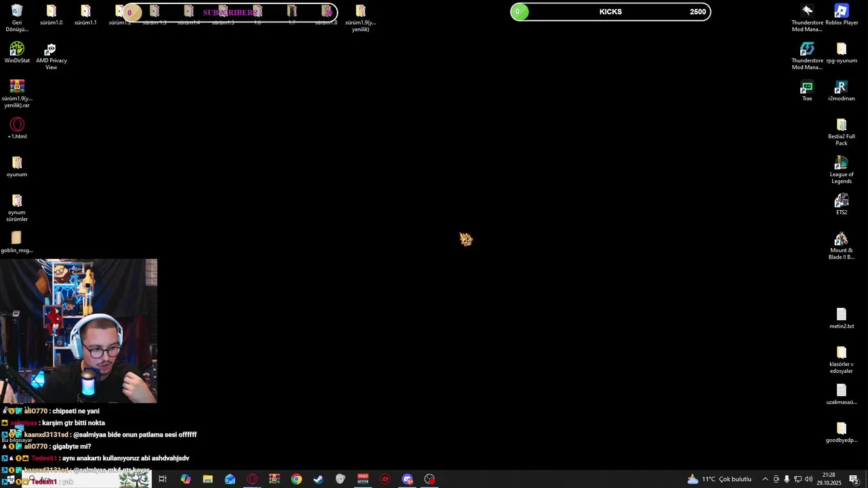Click chat message 'karşim gtr bitti nokta'
Image resolution: width=868 pixels, height=488 pixels.
73,423
